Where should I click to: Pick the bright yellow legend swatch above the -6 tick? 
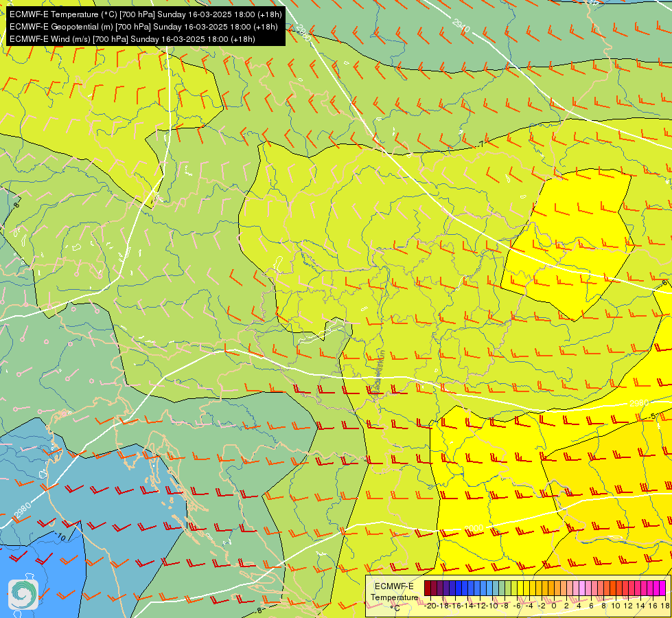coord(520,588)
